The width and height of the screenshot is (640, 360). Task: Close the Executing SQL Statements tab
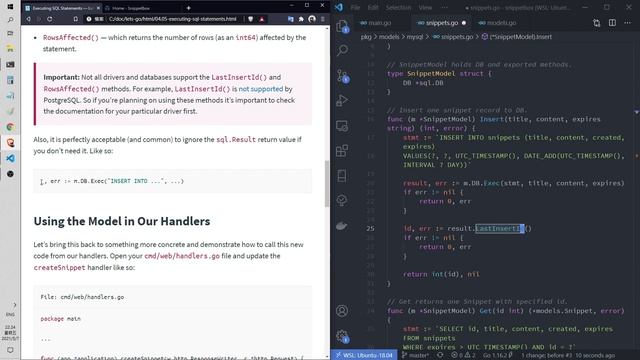98,8
